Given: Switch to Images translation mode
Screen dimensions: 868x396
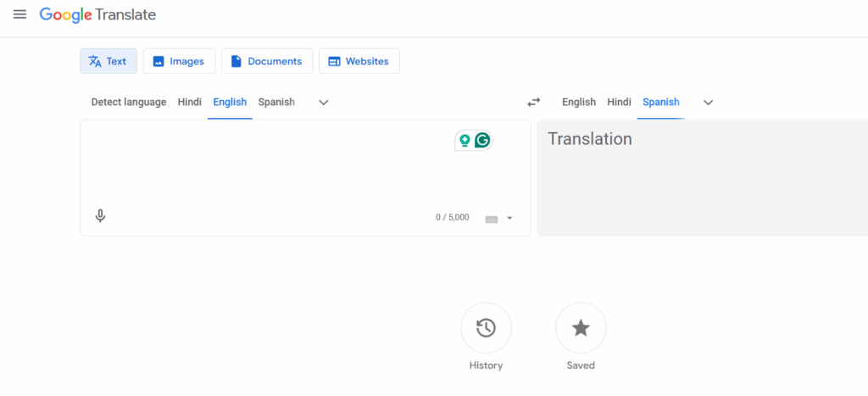Looking at the screenshot, I should (x=179, y=61).
